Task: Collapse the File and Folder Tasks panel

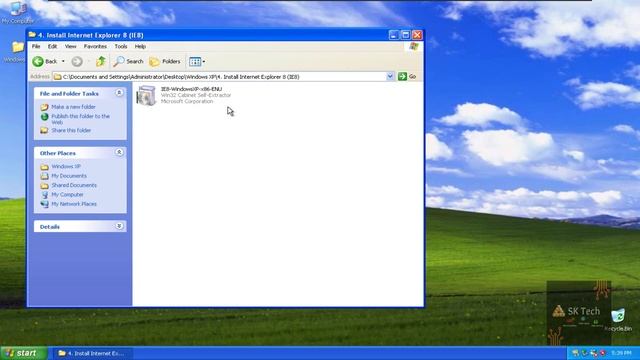Action: tap(119, 93)
